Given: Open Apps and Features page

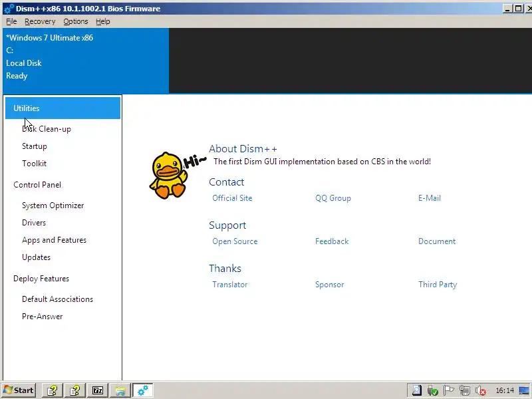Looking at the screenshot, I should point(54,240).
